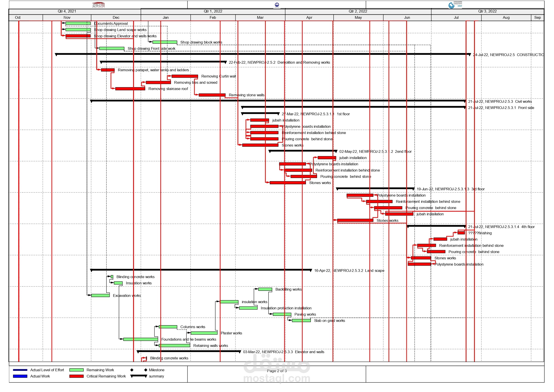Click the "Page 2 of 3" footer text
This screenshot has height=392, width=554.
pyautogui.click(x=277, y=371)
